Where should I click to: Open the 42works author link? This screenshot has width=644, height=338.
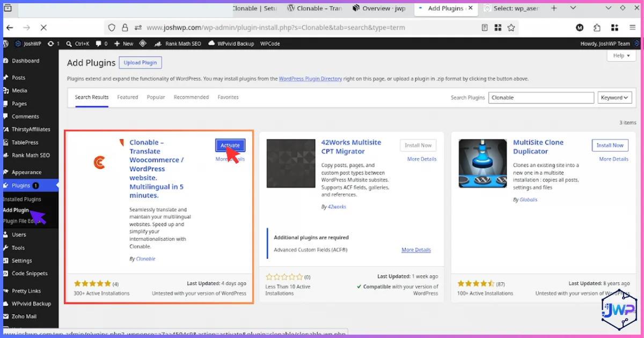tap(337, 207)
